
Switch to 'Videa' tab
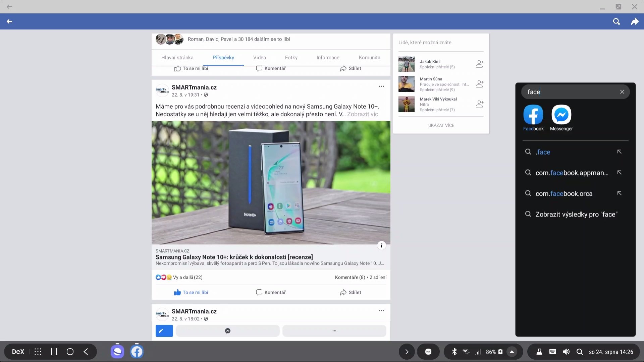pos(260,58)
